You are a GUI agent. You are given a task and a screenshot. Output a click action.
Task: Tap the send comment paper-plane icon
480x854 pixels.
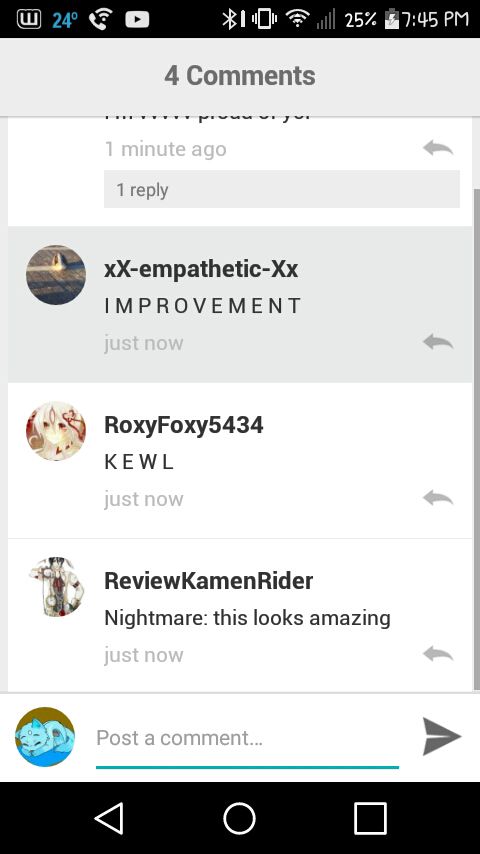click(441, 736)
